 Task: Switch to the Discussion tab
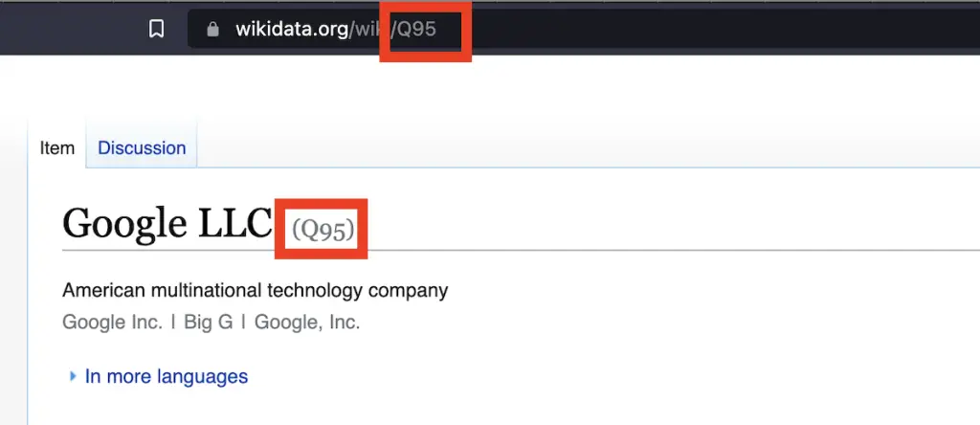[142, 148]
